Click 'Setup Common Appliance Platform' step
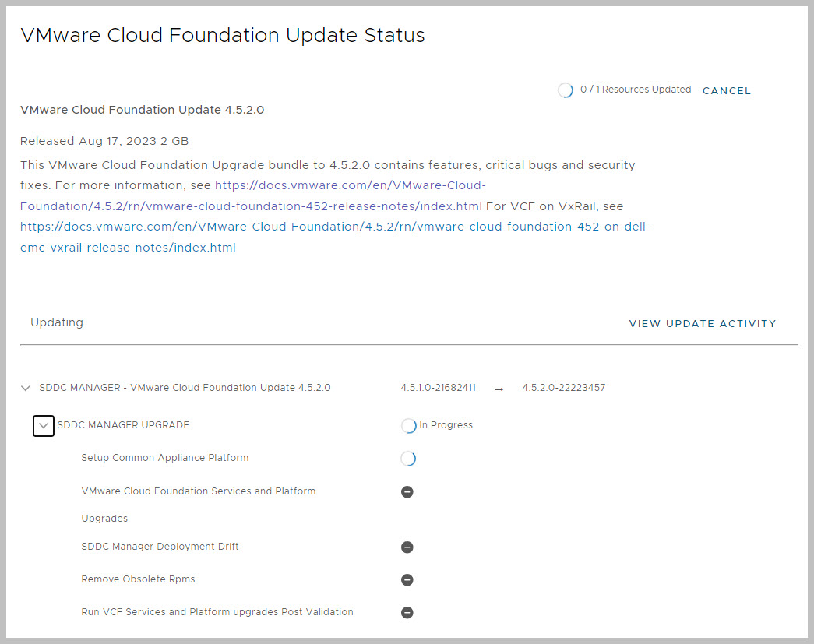 point(165,458)
